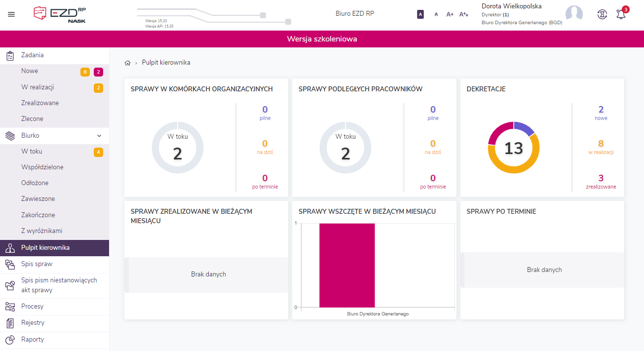Screen dimensions: 644x351
Task: Click the Procesy workflow icon
Action: (x=10, y=307)
